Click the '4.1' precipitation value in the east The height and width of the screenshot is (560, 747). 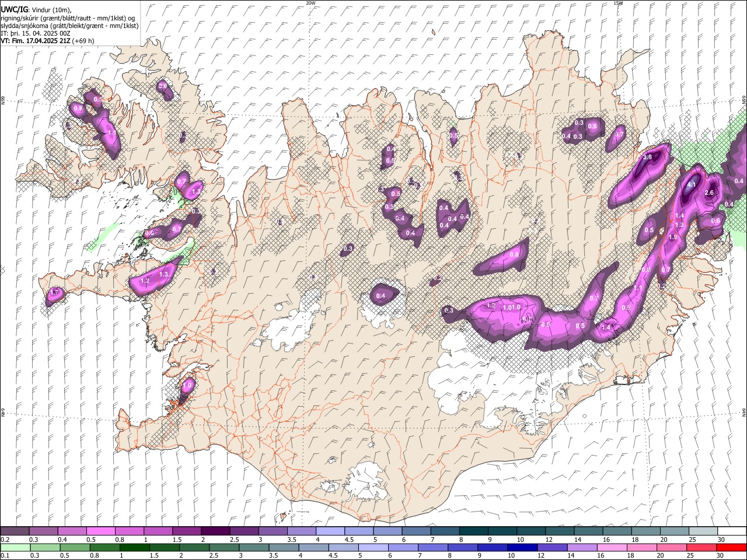pos(692,184)
